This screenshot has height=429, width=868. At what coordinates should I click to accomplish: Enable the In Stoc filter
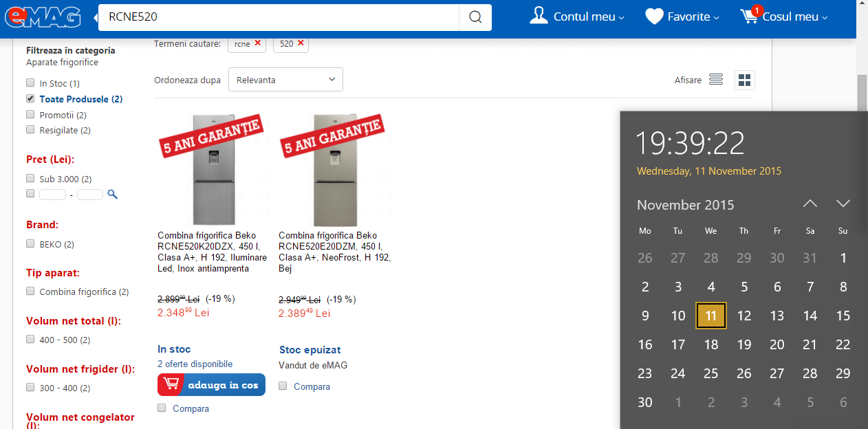click(x=30, y=83)
